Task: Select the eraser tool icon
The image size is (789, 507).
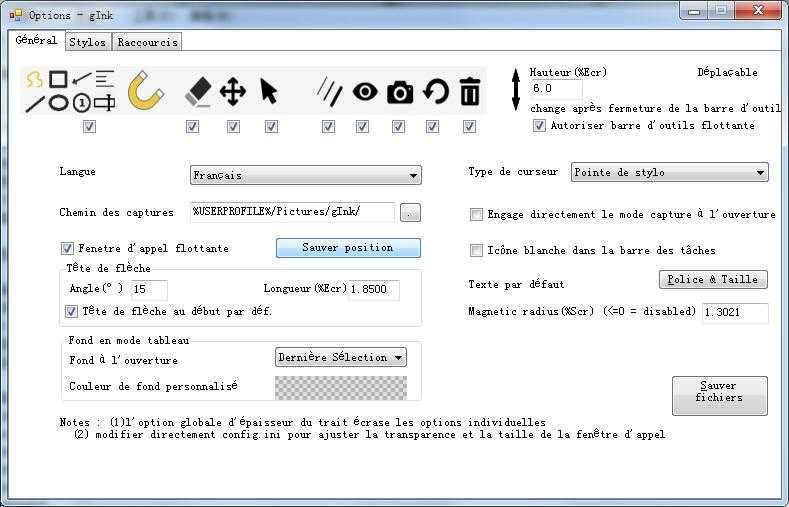Action: click(198, 92)
